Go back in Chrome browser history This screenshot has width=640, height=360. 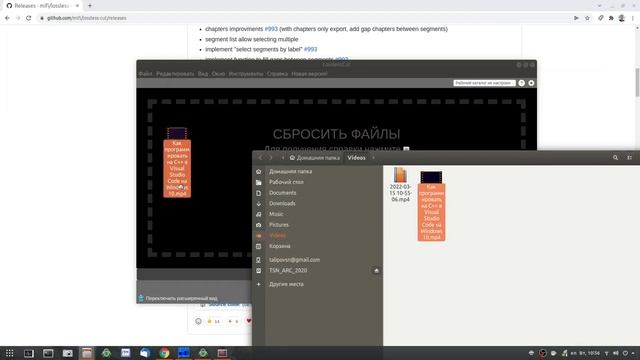click(7, 18)
